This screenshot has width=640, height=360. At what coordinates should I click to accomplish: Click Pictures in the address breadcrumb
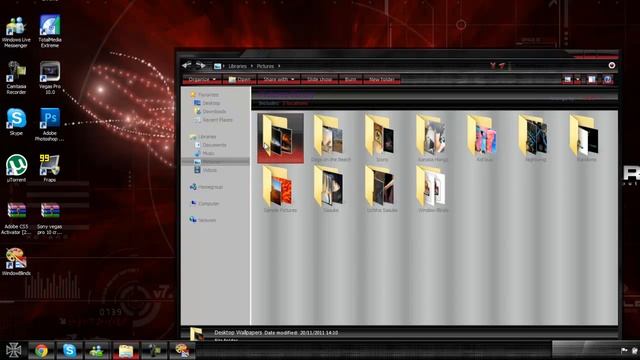[265, 66]
